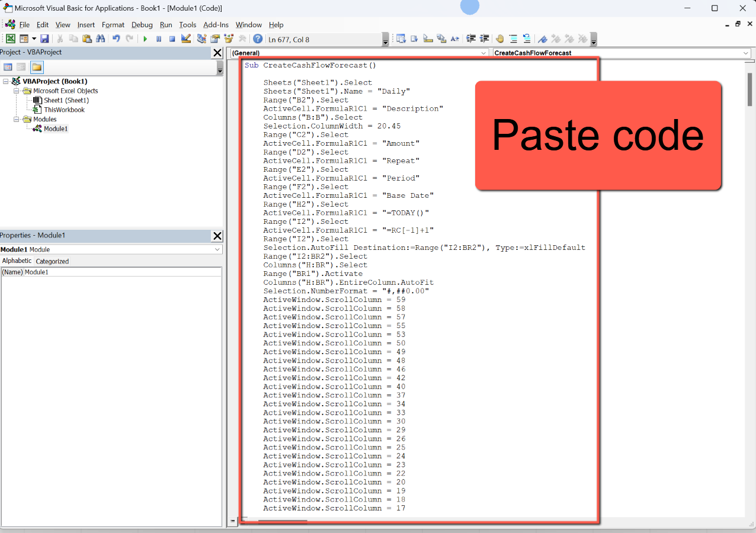Open the Object Browser icon
Image resolution: width=756 pixels, height=533 pixels.
[x=228, y=38]
